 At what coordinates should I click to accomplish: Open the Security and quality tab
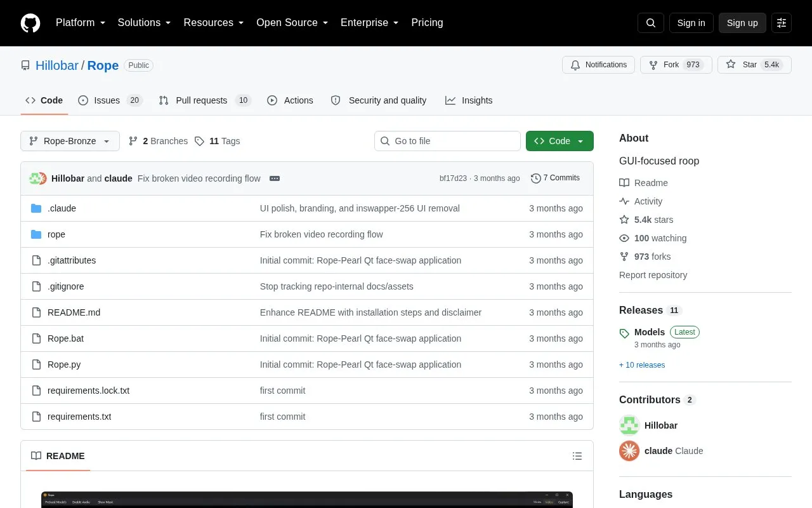[379, 100]
